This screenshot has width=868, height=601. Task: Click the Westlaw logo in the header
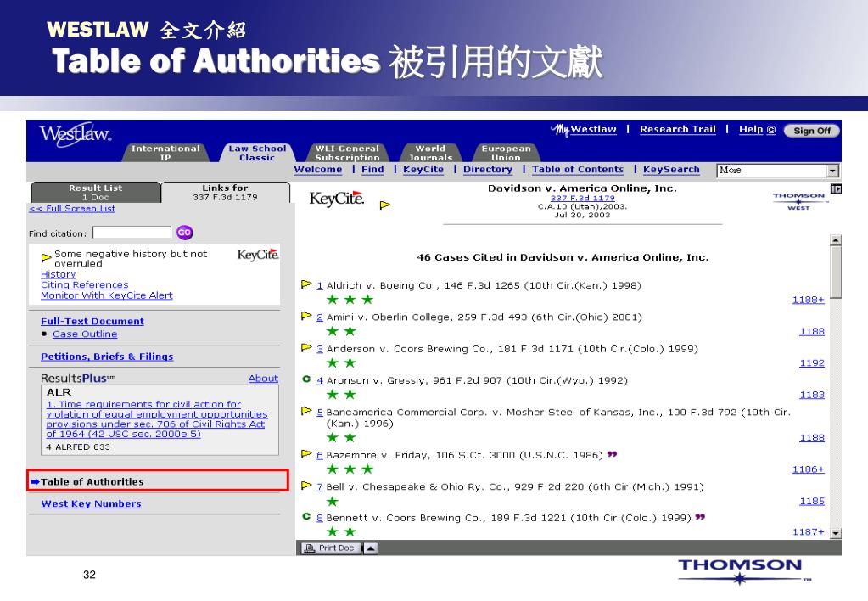76,135
